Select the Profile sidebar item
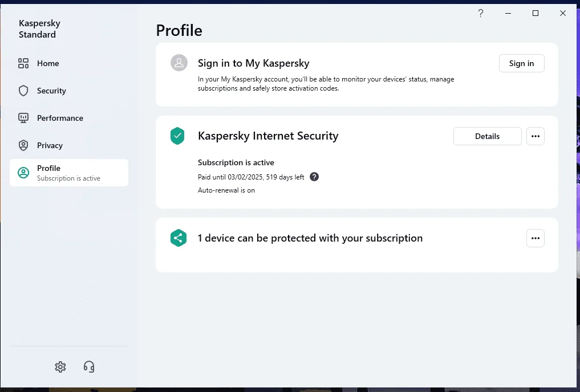The height and width of the screenshot is (392, 580). (69, 173)
